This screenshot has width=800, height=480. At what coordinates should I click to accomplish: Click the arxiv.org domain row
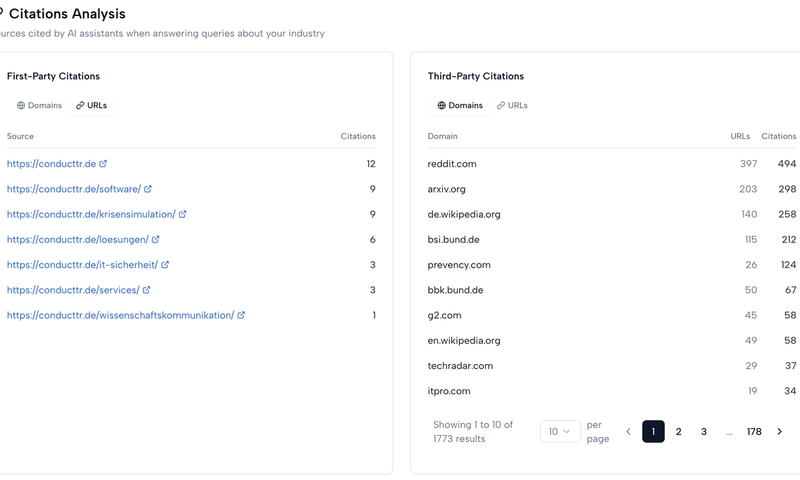click(612, 189)
